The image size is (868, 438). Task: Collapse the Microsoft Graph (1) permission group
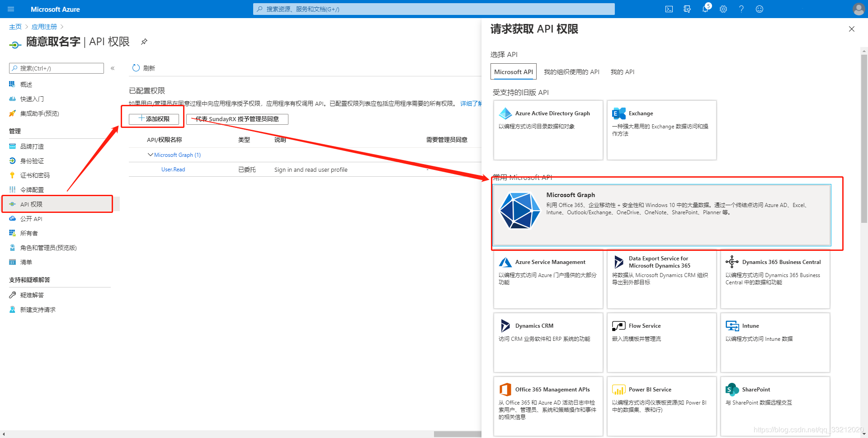coord(151,155)
